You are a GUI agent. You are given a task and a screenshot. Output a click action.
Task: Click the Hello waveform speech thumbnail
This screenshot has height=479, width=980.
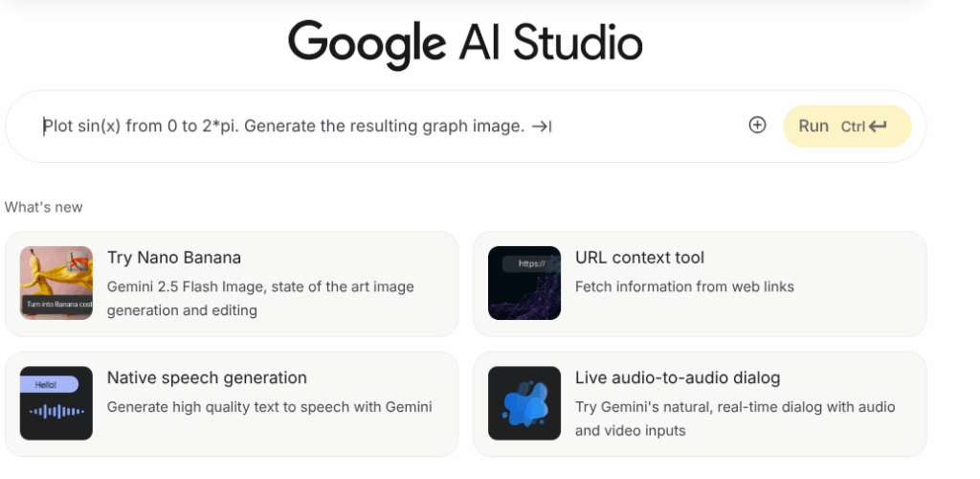pyautogui.click(x=56, y=402)
